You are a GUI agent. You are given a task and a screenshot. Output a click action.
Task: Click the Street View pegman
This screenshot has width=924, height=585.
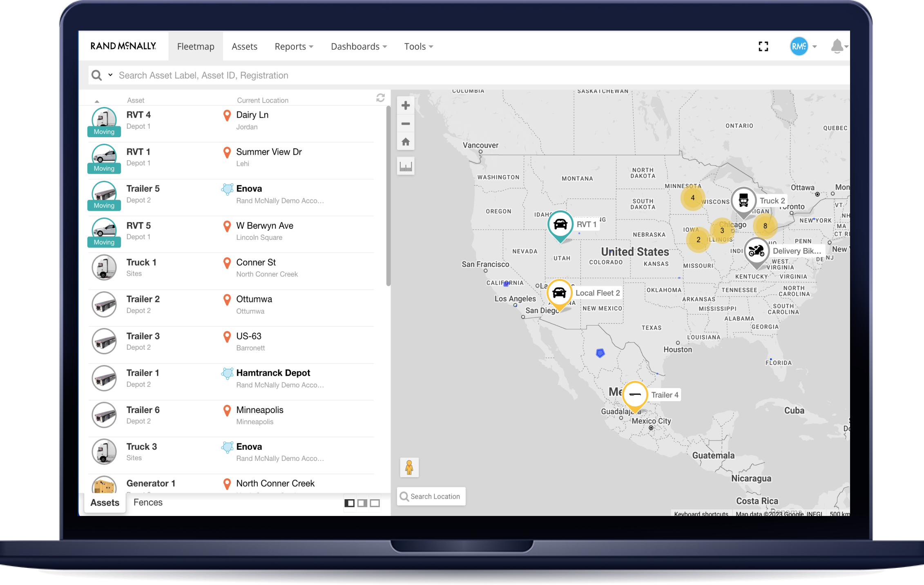409,467
